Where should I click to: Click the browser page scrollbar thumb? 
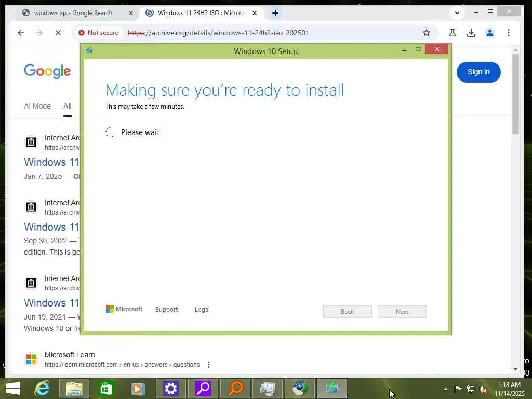[x=515, y=94]
